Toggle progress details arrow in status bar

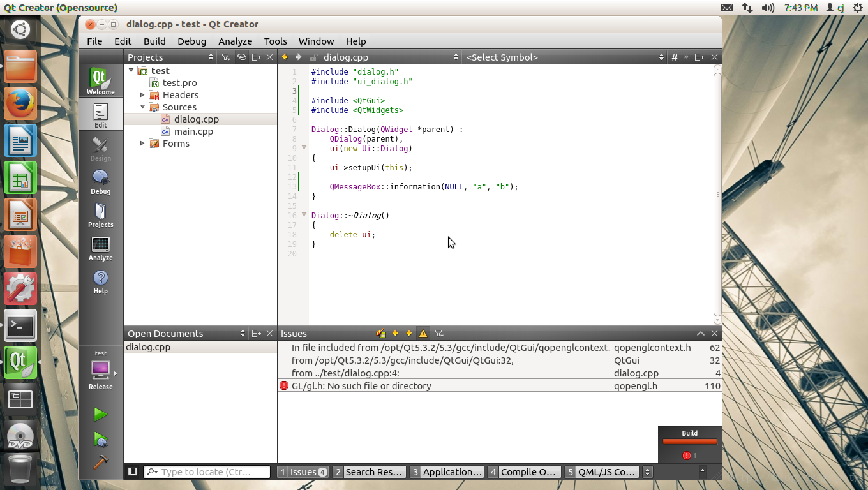pos(702,471)
